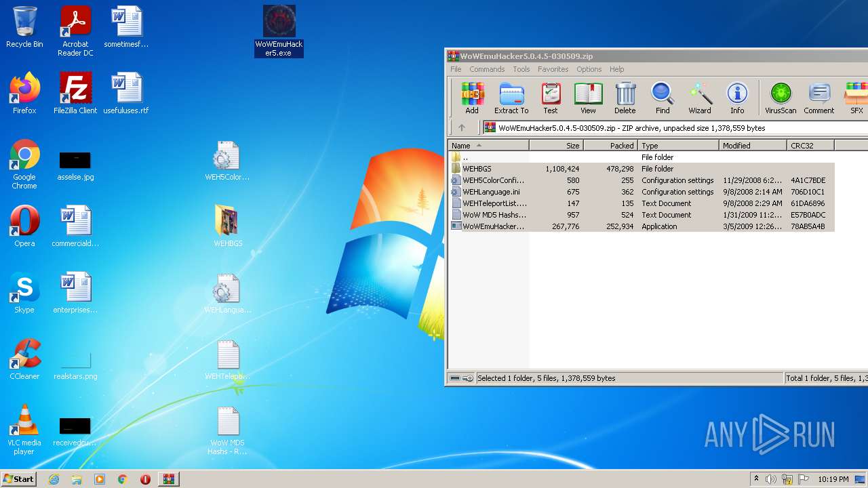Open the Find magnifier tool
The image size is (868, 488).
[663, 98]
